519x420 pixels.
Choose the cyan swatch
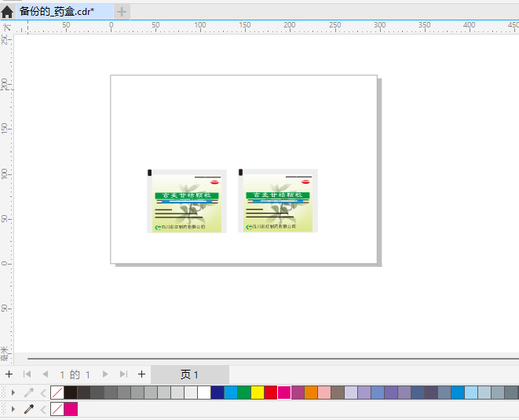(x=231, y=393)
